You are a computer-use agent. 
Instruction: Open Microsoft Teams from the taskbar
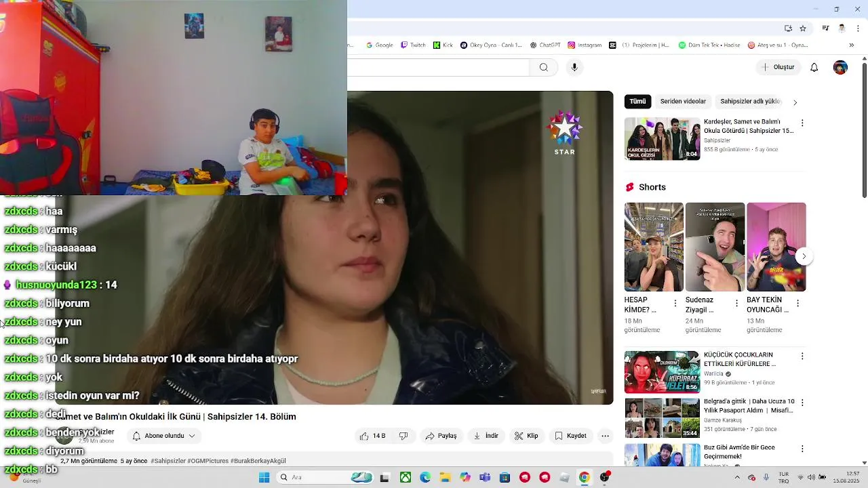point(485,477)
